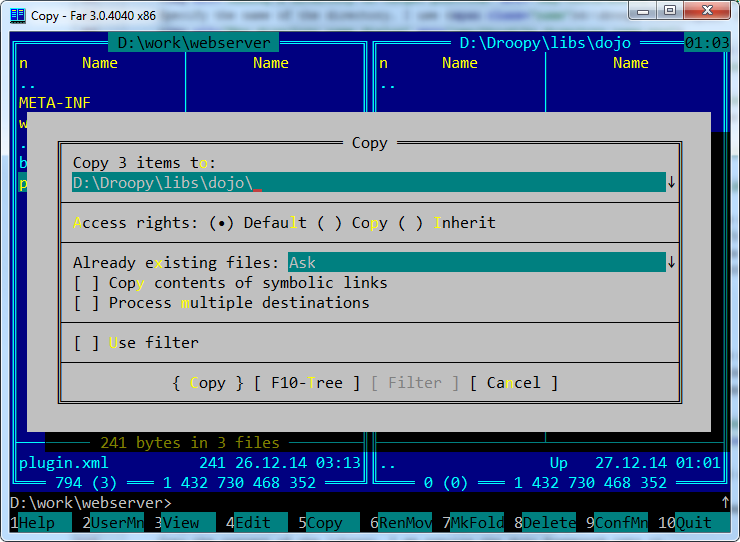740x542 pixels.
Task: Click the D:\work\webserver panel title
Action: (x=193, y=42)
